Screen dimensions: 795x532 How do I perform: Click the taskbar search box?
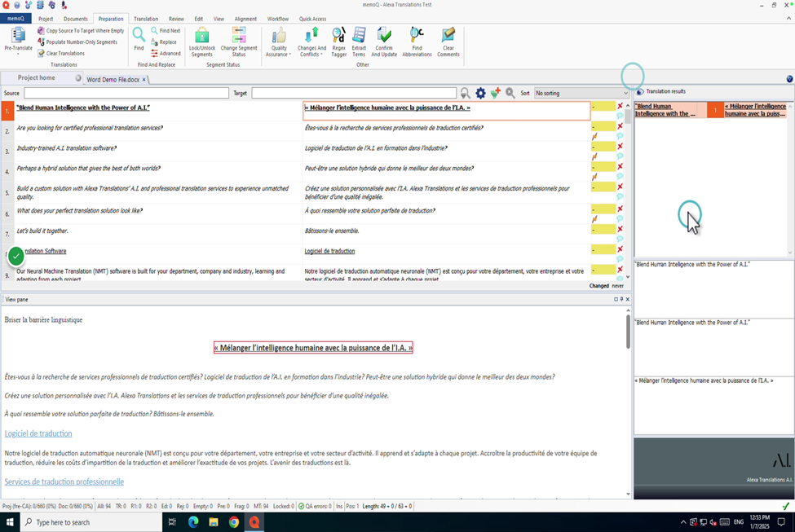click(x=91, y=522)
